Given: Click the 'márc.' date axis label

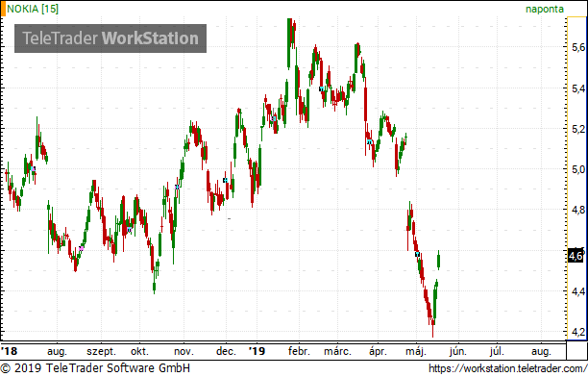Looking at the screenshot, I should 337,352.
